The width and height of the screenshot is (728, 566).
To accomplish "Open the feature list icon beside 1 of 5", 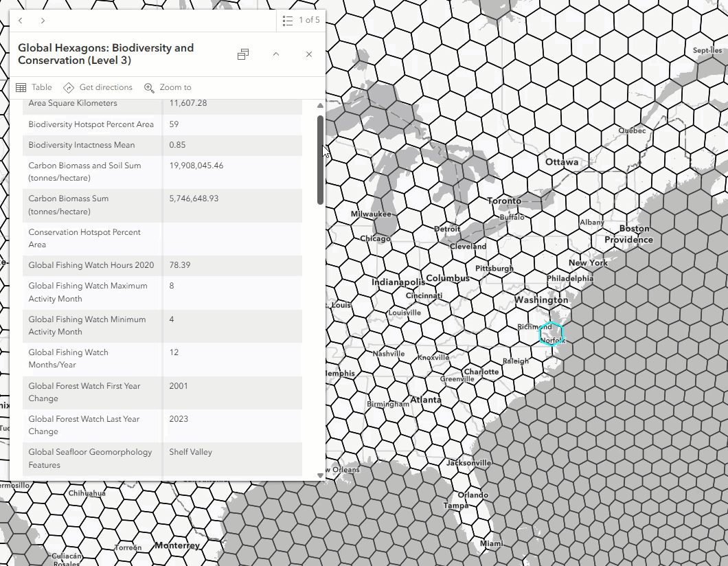I will [x=288, y=20].
